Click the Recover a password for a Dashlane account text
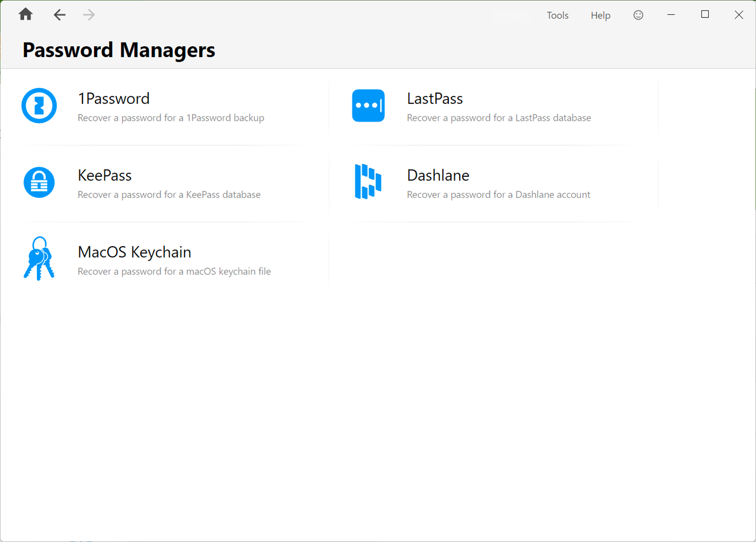This screenshot has width=756, height=542. click(x=498, y=194)
